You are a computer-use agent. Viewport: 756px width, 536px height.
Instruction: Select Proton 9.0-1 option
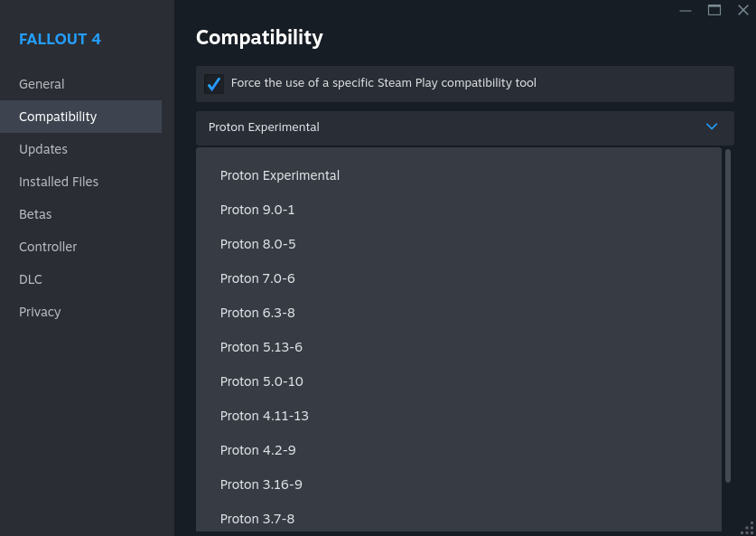coord(257,210)
